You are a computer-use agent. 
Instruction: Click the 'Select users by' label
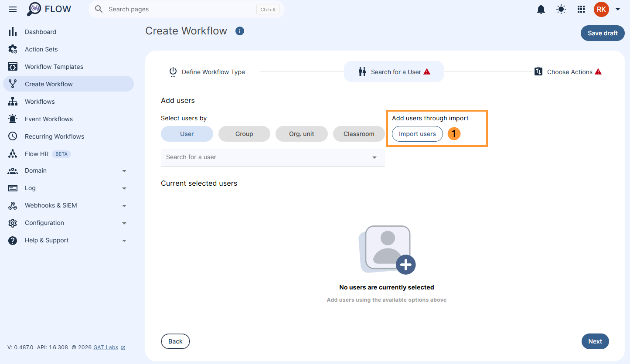pos(184,118)
